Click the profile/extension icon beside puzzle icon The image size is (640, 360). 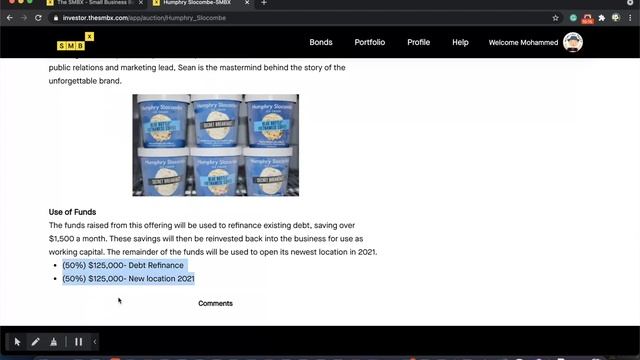[x=616, y=18]
